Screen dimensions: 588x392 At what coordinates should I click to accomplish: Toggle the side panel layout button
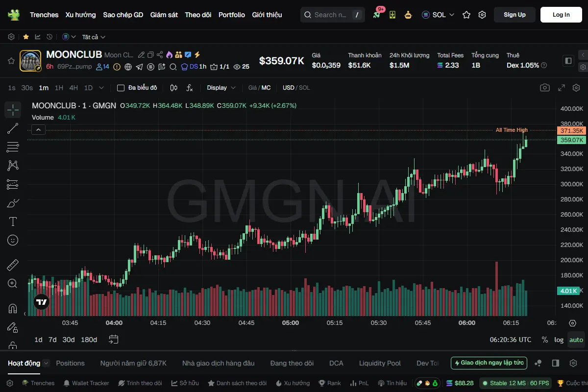568,61
